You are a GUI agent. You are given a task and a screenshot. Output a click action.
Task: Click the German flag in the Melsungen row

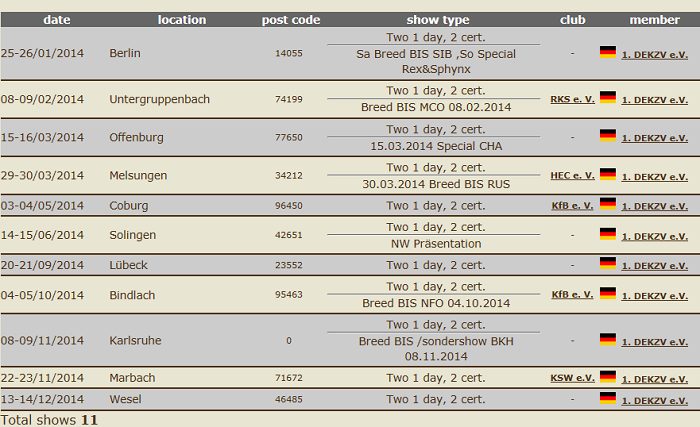pyautogui.click(x=608, y=174)
